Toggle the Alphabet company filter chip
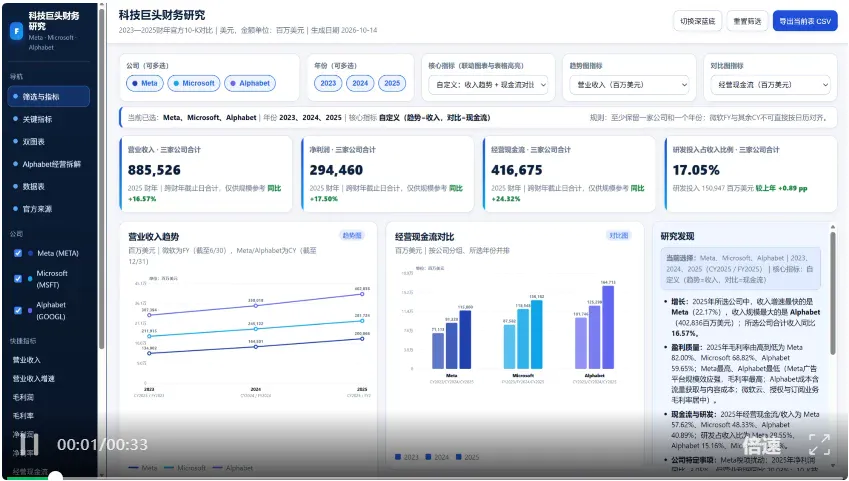Screen dimensions: 849x481 (250, 83)
